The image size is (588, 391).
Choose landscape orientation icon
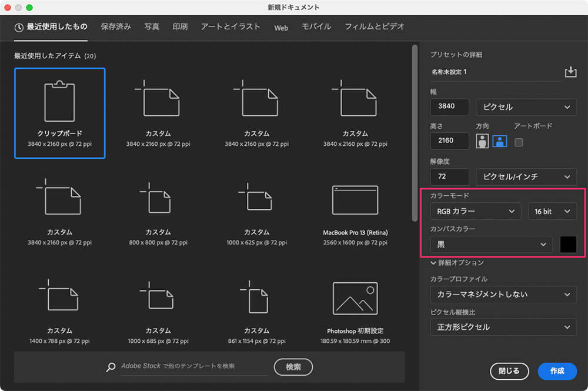tap(499, 141)
